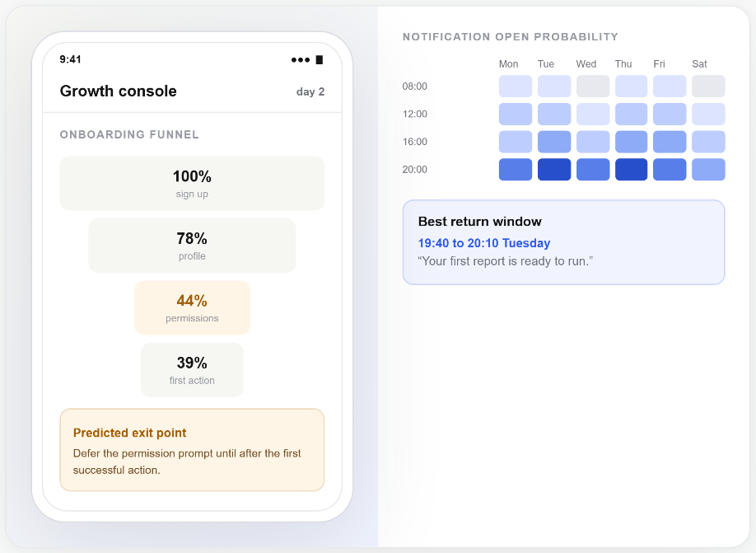Click the 19:40 to 20:10 Tuesday link
Screen dimensions: 756x553
click(x=484, y=243)
